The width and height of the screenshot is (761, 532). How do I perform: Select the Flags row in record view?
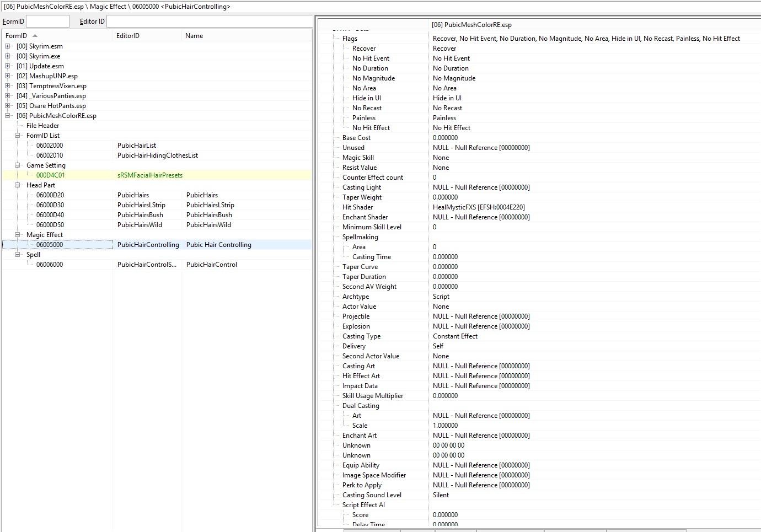(539, 39)
